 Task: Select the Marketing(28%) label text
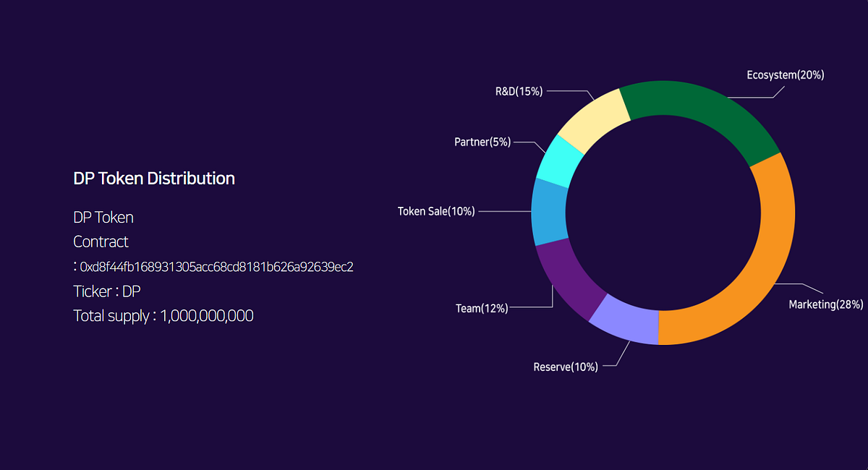pos(825,304)
